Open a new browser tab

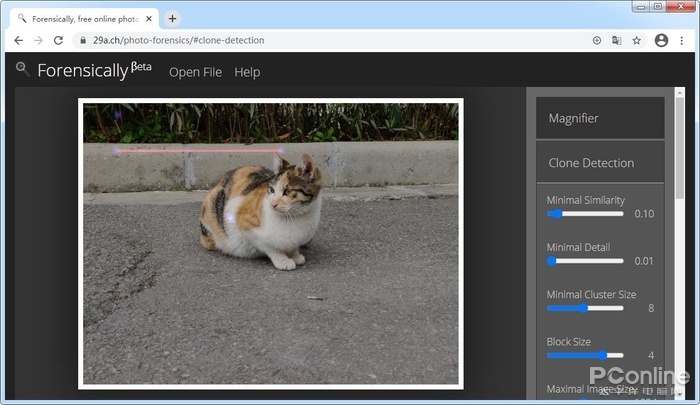tap(172, 18)
